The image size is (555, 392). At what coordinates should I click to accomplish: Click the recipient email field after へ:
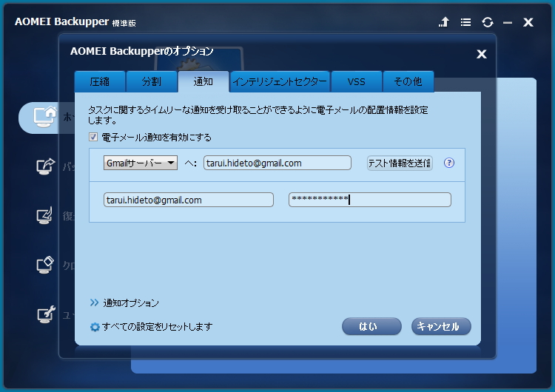(x=277, y=163)
